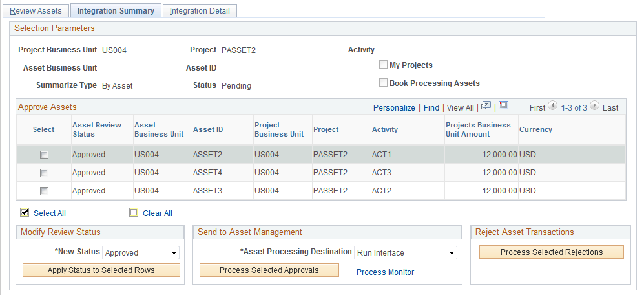Enable the My Projects checkbox
The height and width of the screenshot is (295, 644).
(x=384, y=65)
